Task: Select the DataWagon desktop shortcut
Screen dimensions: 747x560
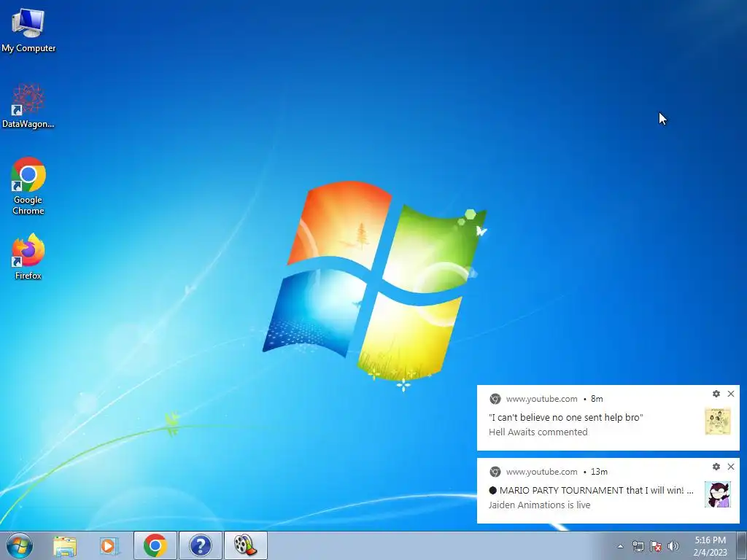Action: point(28,106)
